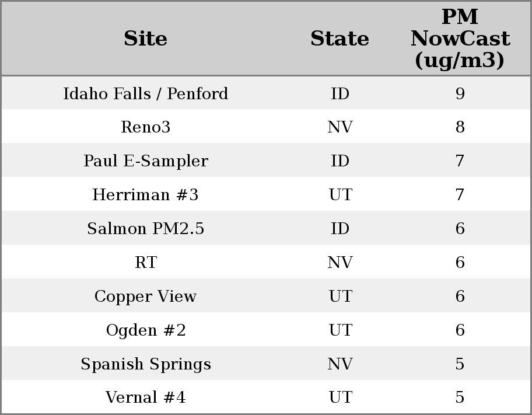
Task: Click the NV state cell for Spanish Springs
Action: (340, 364)
